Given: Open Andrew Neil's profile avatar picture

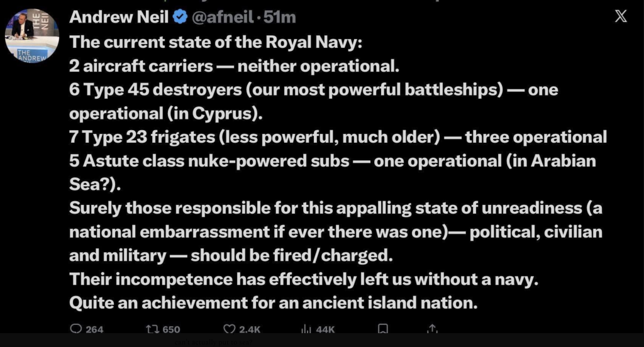Looking at the screenshot, I should [31, 35].
